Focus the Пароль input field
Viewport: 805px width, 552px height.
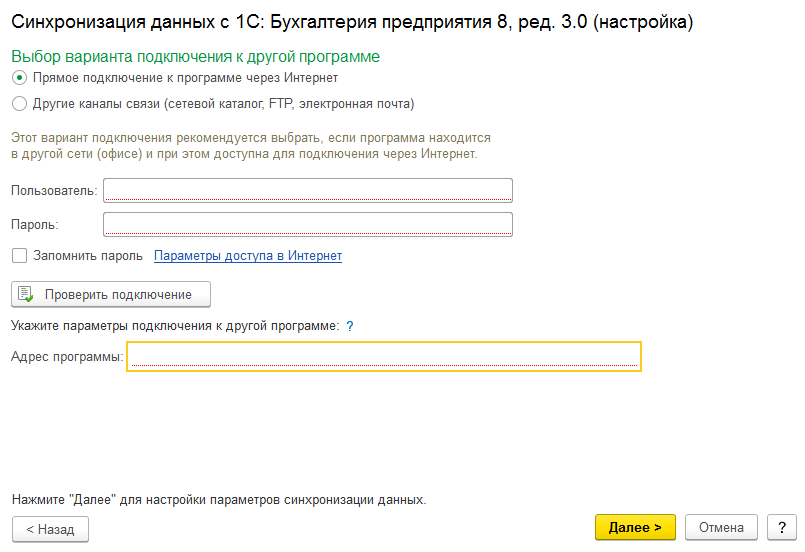[x=308, y=224]
